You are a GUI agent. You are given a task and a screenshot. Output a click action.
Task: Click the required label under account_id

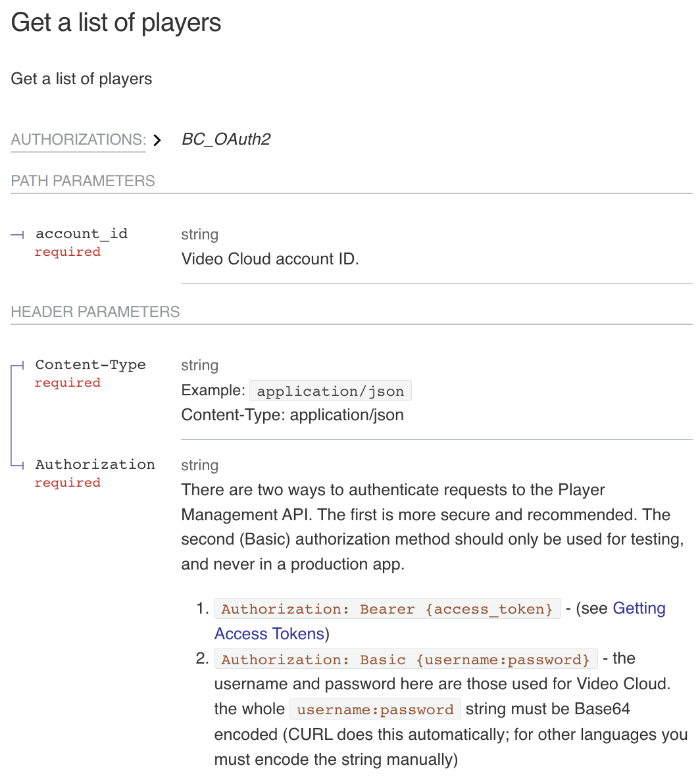[68, 252]
